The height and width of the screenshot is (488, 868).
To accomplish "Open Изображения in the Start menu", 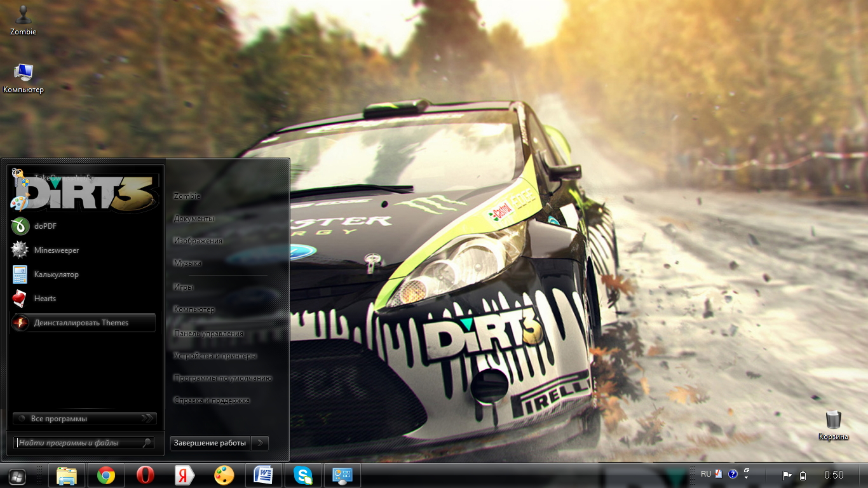I will coord(198,241).
